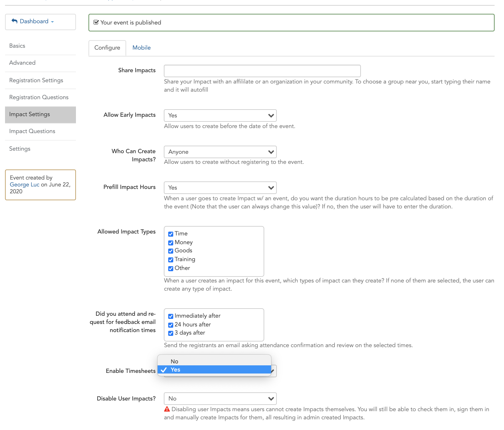Image resolution: width=504 pixels, height=430 pixels.
Task: Click the red warning triangle icon
Action: coord(167,409)
